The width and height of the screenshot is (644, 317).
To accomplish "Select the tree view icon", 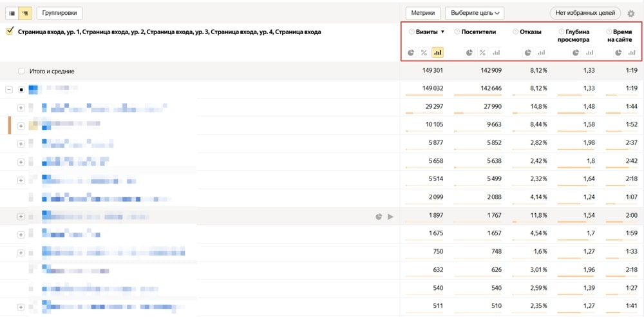I will coord(25,13).
